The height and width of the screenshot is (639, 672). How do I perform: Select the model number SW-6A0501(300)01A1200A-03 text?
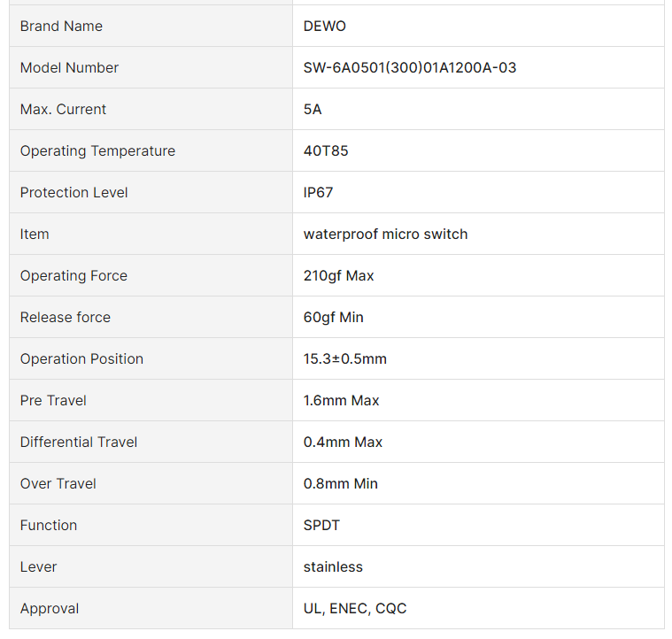pos(409,68)
